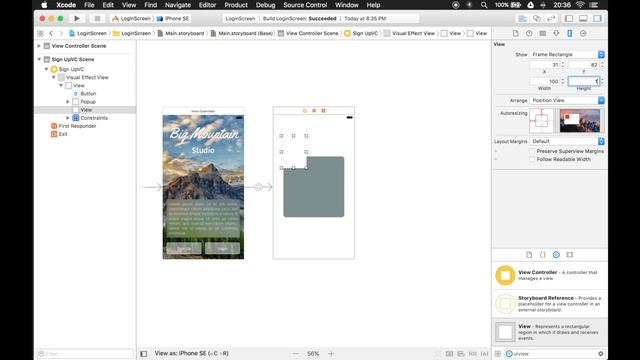Zoom out the storyboard canvas
The height and width of the screenshot is (360, 640).
click(296, 353)
